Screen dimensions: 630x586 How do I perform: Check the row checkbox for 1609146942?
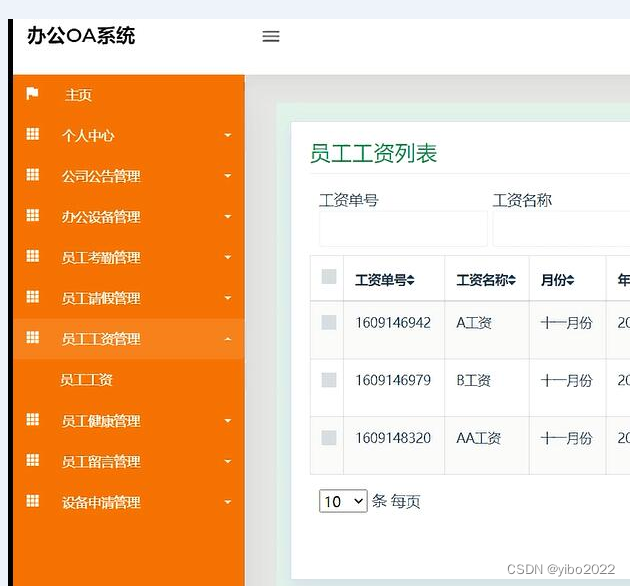329,322
